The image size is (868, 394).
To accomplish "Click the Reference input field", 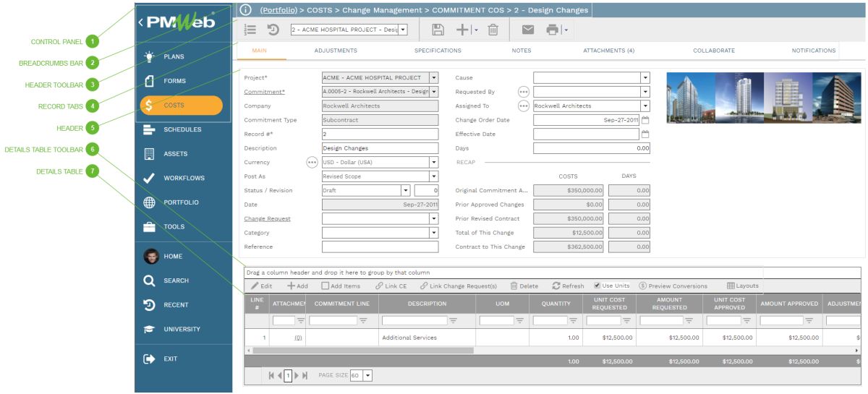I will pos(380,247).
